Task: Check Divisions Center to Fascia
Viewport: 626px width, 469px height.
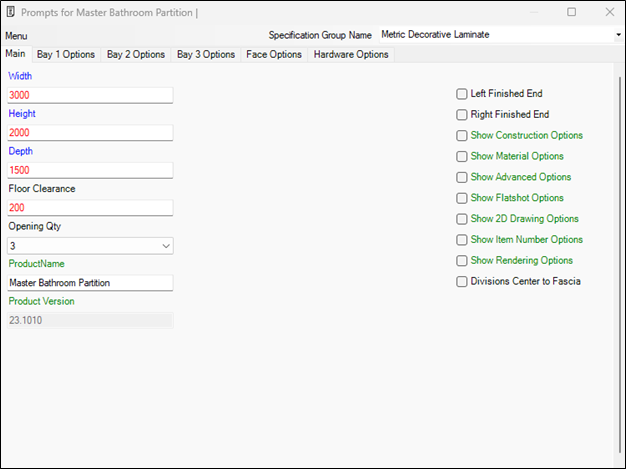Action: click(x=462, y=282)
